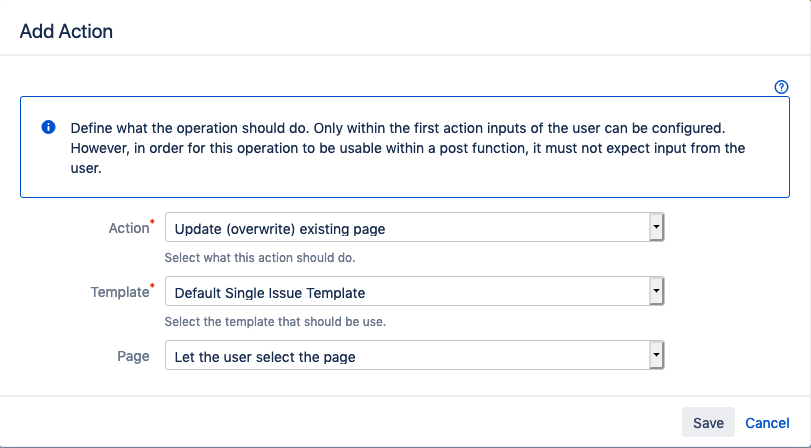Click the help question mark icon
This screenshot has width=811, height=448.
pos(782,87)
